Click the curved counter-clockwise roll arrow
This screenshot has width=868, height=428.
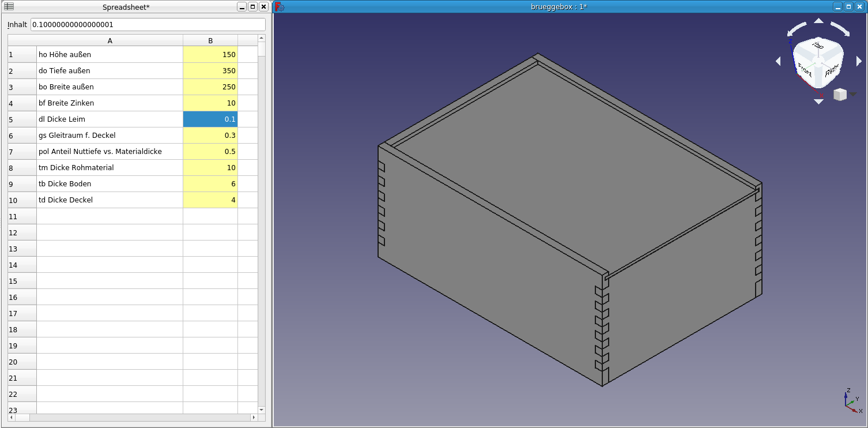797,29
